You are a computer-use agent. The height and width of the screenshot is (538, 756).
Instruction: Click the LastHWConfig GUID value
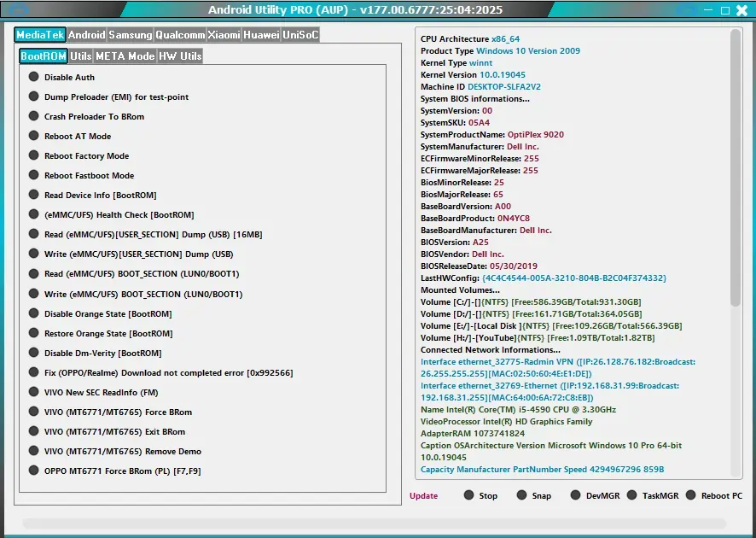click(574, 278)
